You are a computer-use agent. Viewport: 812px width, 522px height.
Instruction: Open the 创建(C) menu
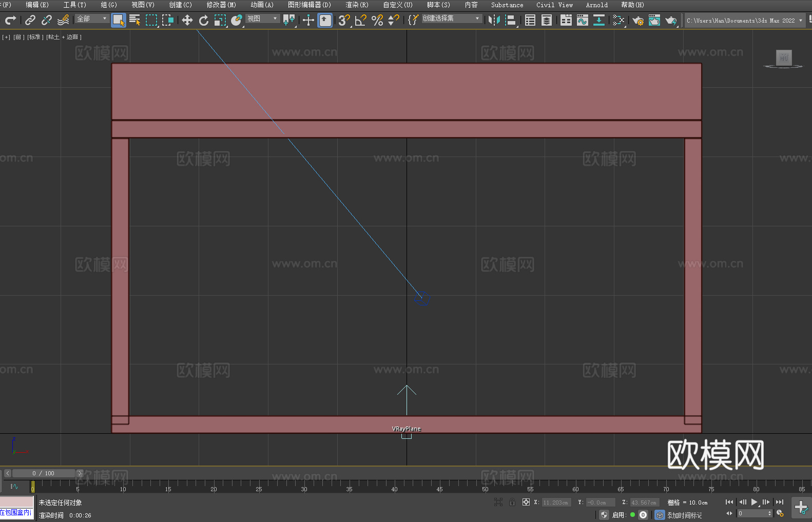(180, 5)
